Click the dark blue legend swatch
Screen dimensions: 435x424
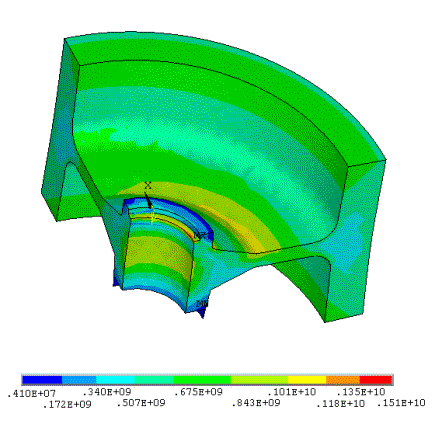tap(42, 380)
